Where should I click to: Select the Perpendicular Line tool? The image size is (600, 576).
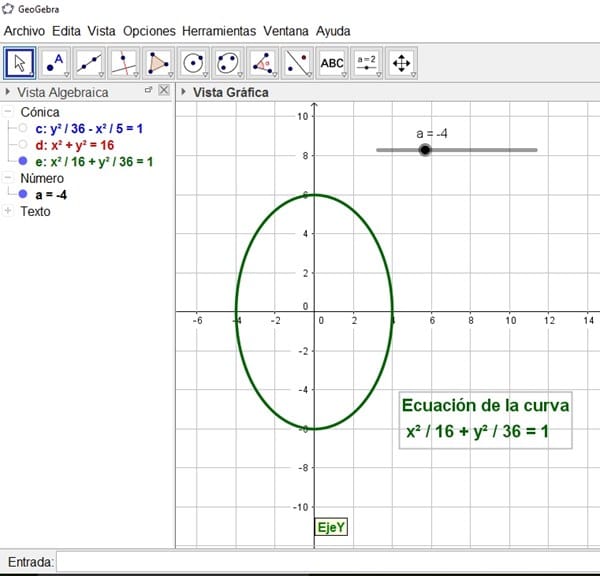tap(125, 62)
